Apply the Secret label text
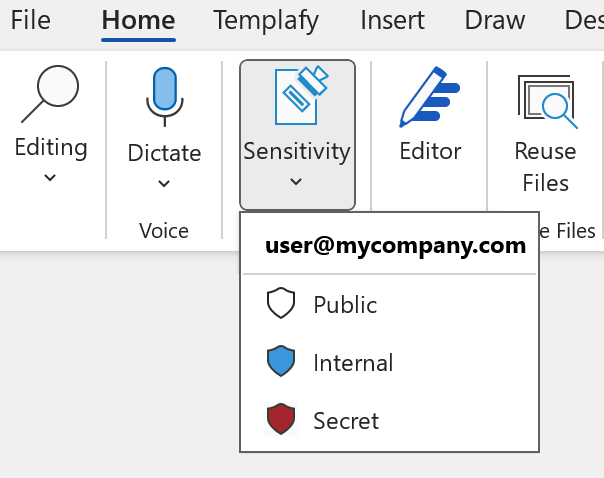Screen dimensions: 604x478 346,421
